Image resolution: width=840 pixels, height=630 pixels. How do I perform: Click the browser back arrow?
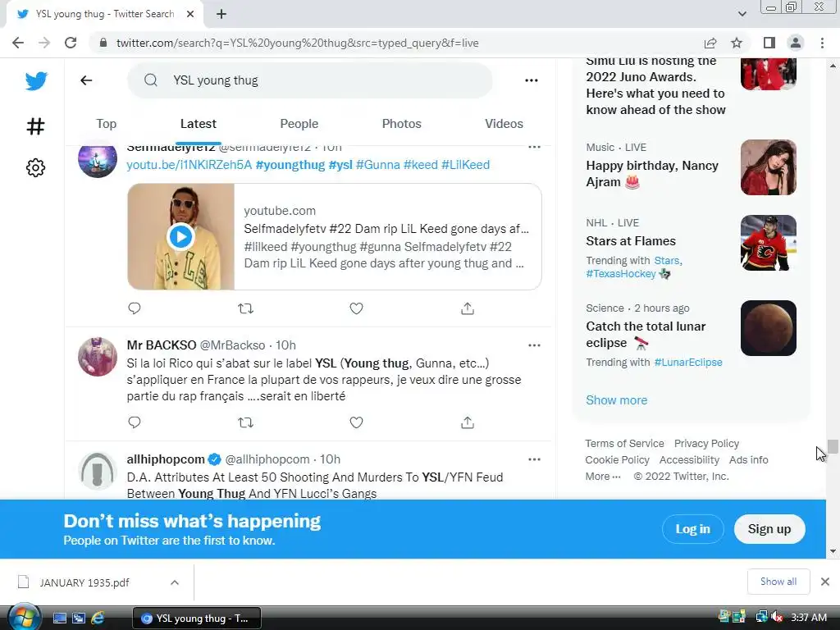point(18,43)
